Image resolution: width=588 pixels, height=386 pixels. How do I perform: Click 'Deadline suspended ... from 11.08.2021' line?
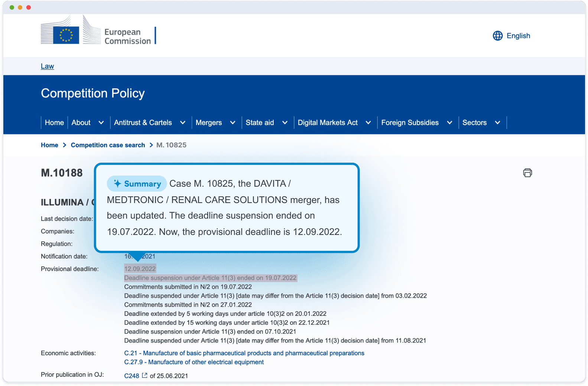click(275, 340)
